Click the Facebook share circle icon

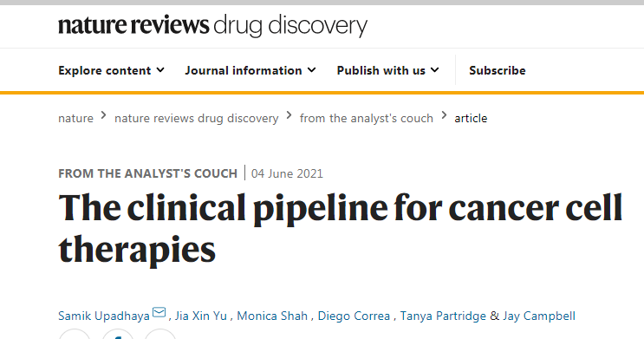(x=118, y=335)
